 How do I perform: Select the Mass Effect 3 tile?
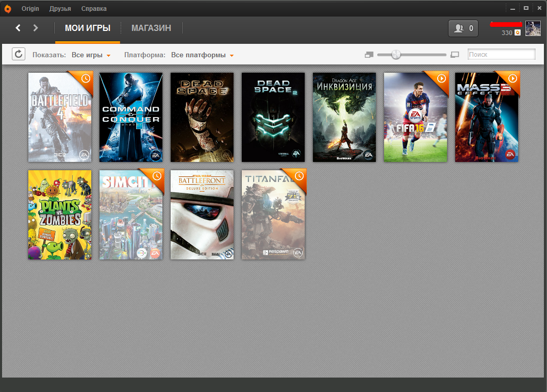(x=487, y=117)
